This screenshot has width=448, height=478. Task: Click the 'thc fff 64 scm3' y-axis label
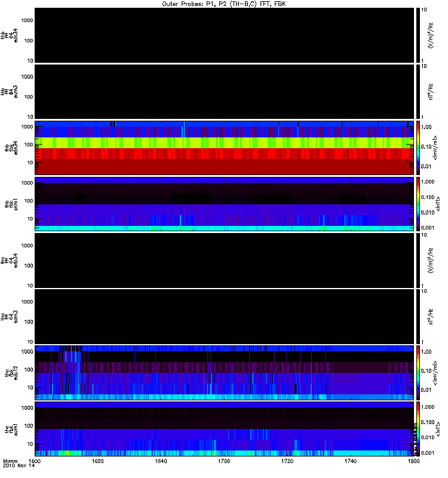(x=9, y=317)
